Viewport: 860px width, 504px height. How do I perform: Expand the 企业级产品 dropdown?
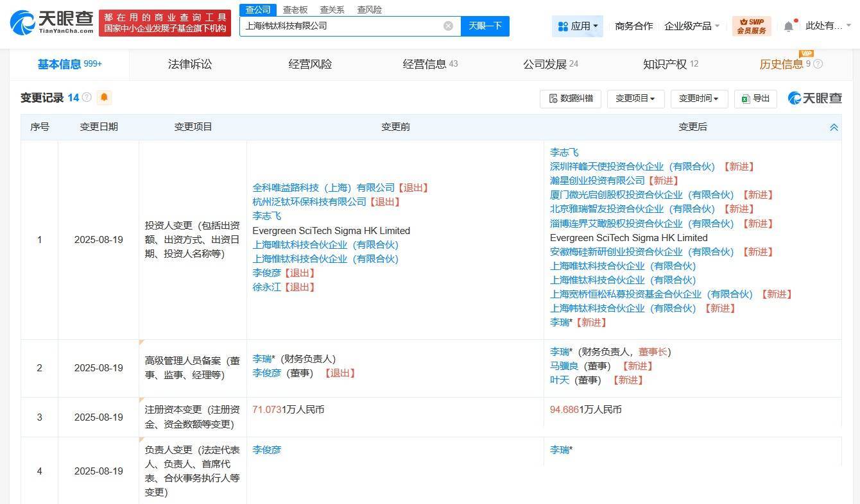click(692, 26)
